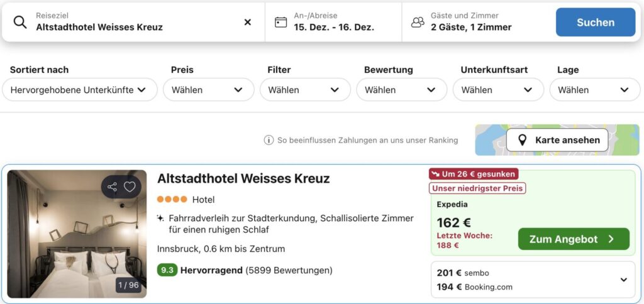Image resolution: width=644 pixels, height=304 pixels.
Task: Open the Preis dropdown
Action: click(x=207, y=90)
